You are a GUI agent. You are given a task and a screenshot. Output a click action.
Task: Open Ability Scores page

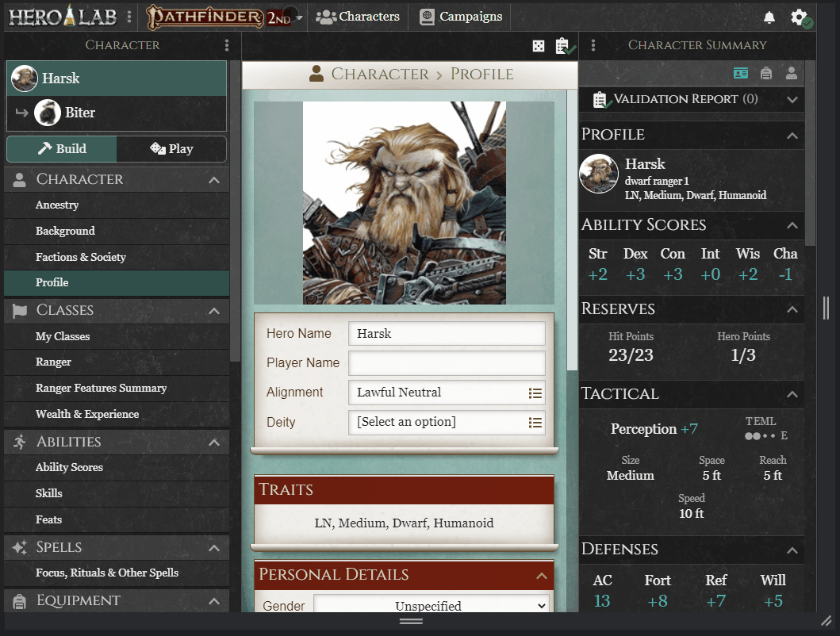117,467
